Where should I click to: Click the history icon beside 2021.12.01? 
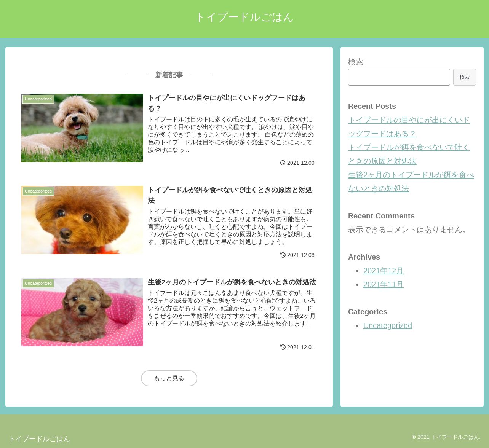tap(283, 347)
